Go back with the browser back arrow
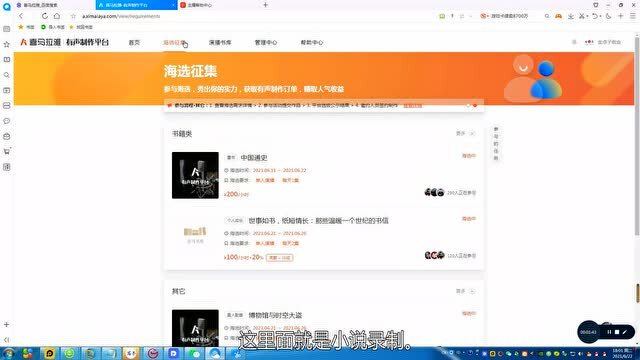 coord(21,16)
